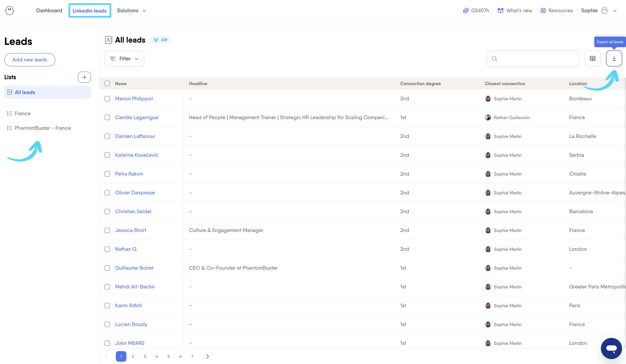
Task: Click the 339 leads count badge
Action: coord(160,40)
